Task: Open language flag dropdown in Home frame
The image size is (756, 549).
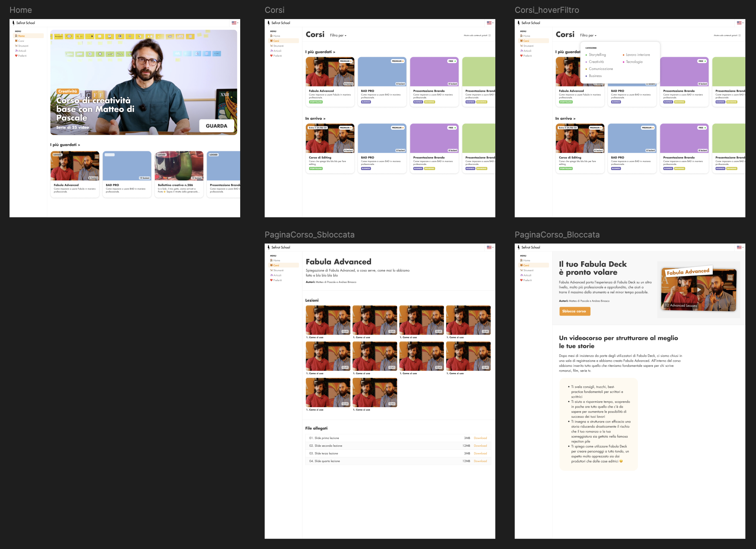Action: pyautogui.click(x=235, y=23)
